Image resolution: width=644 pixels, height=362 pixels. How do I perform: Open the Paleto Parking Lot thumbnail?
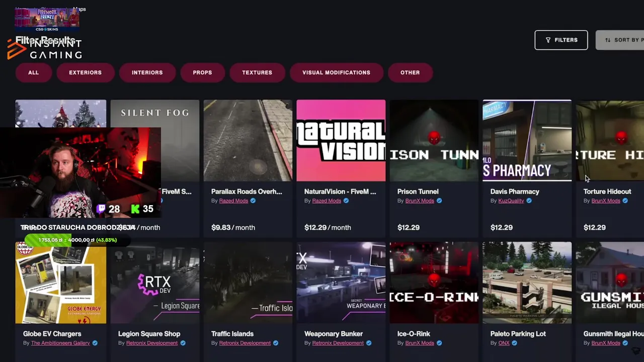(527, 283)
